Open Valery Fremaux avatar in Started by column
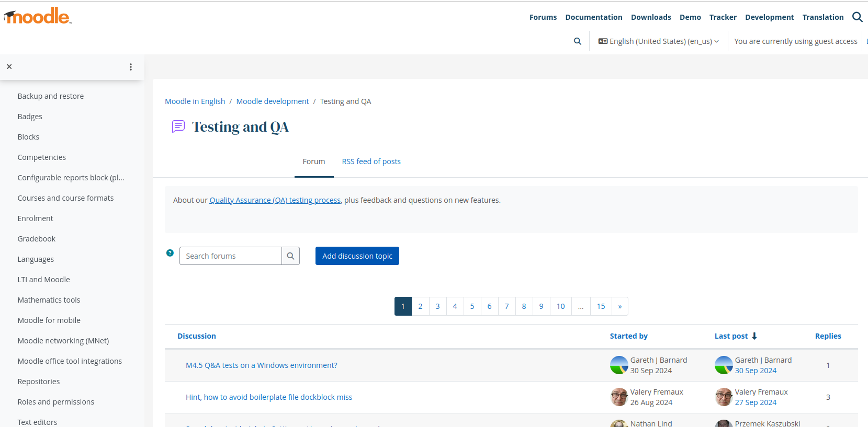Screen dimensions: 868x427 [619, 397]
